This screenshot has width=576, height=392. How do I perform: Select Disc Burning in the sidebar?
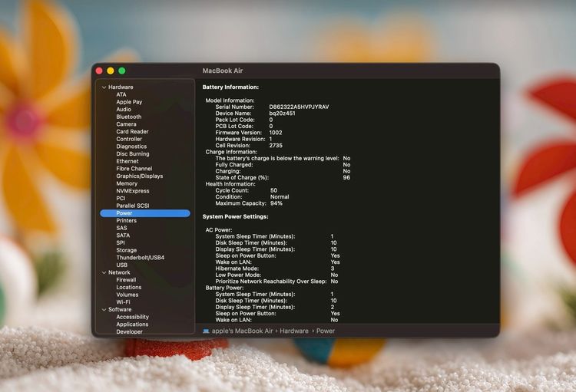point(133,153)
